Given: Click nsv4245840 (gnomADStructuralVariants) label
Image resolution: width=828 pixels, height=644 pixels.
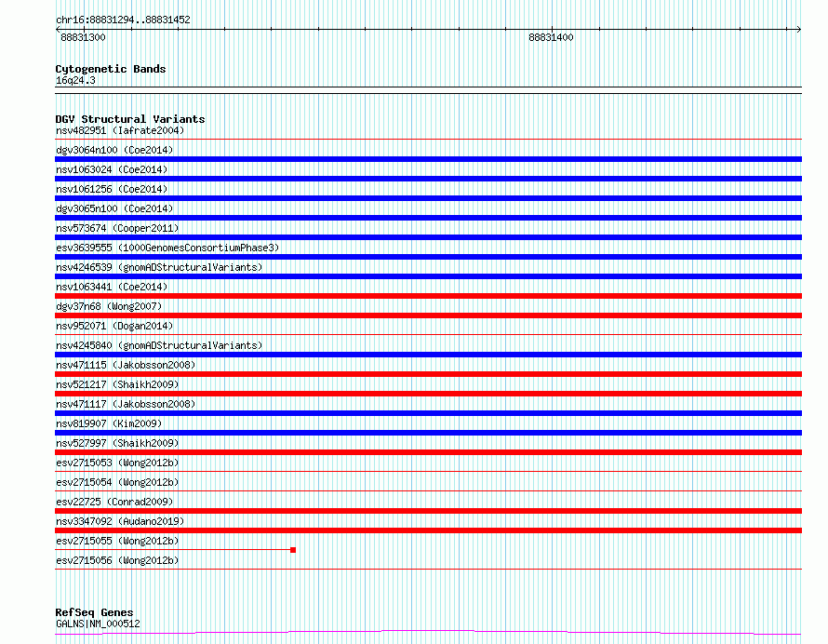Looking at the screenshot, I should pos(159,345).
